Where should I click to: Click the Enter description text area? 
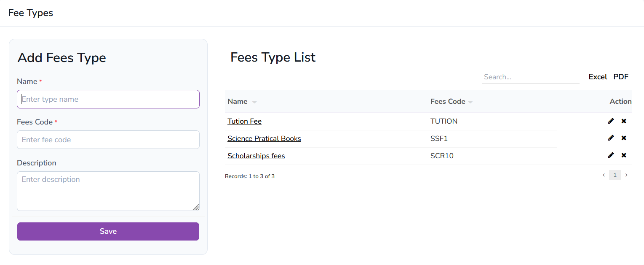(x=108, y=191)
